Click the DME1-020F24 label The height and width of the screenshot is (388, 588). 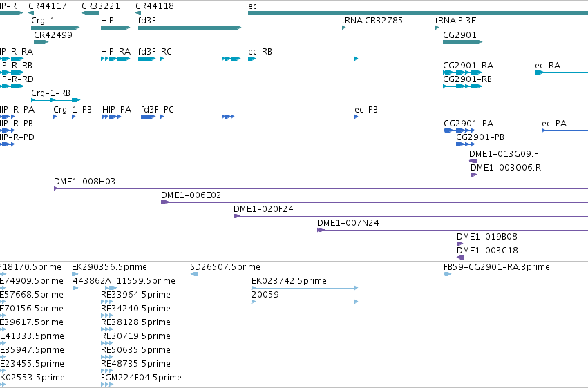coord(263,209)
